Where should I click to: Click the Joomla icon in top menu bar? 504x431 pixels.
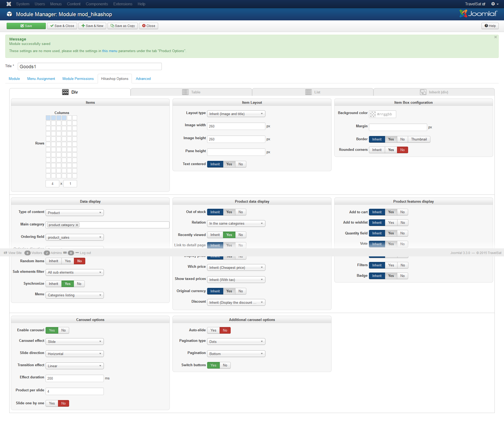click(x=9, y=4)
